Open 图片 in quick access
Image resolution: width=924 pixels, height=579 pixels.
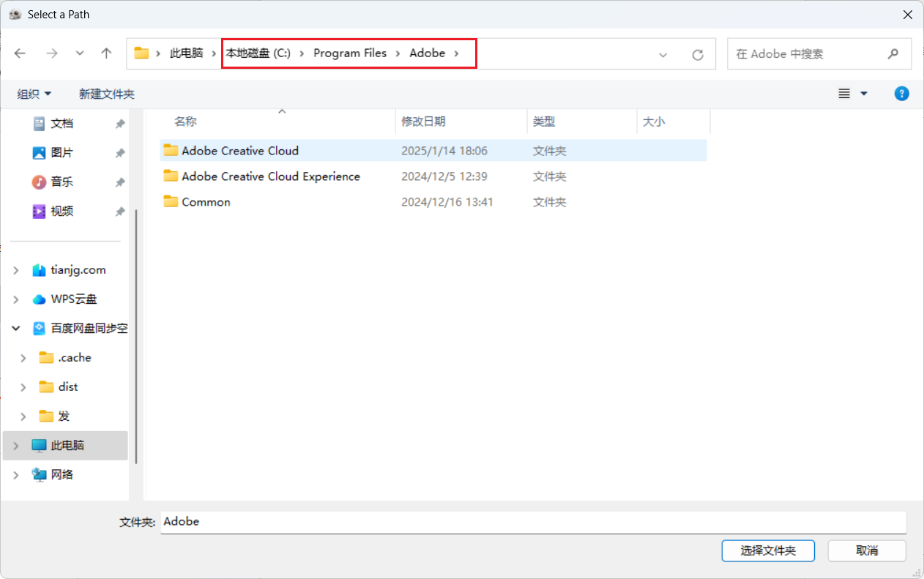62,153
